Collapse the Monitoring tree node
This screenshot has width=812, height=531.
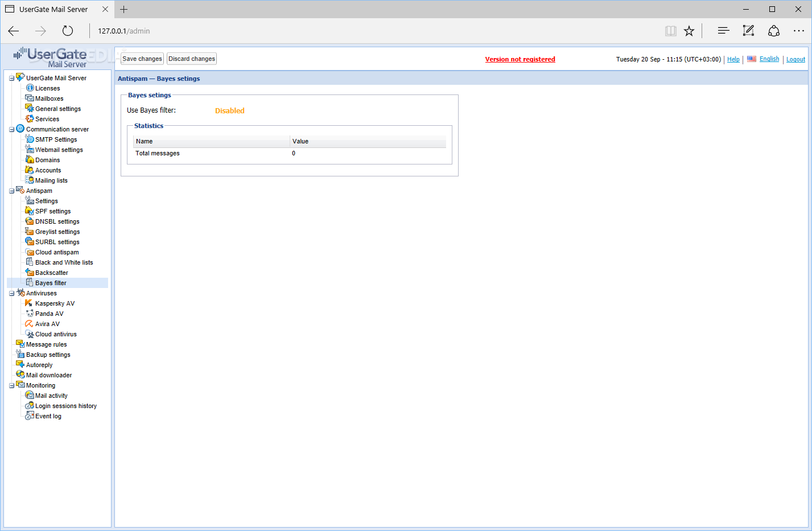pyautogui.click(x=11, y=386)
